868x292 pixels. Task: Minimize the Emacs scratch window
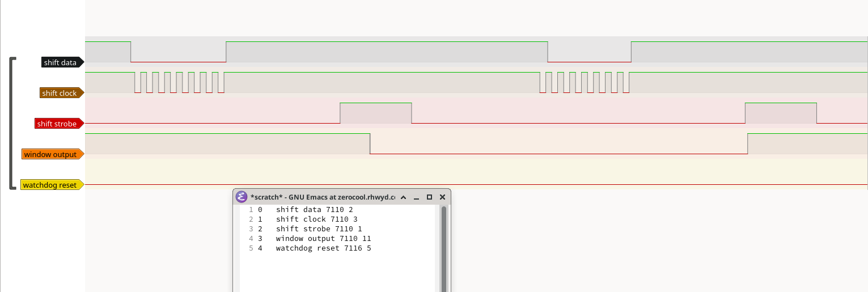pos(417,197)
